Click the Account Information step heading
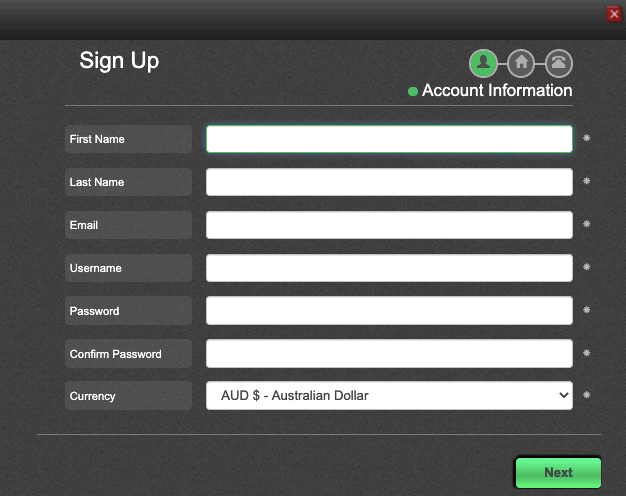This screenshot has width=626, height=496. tap(497, 91)
